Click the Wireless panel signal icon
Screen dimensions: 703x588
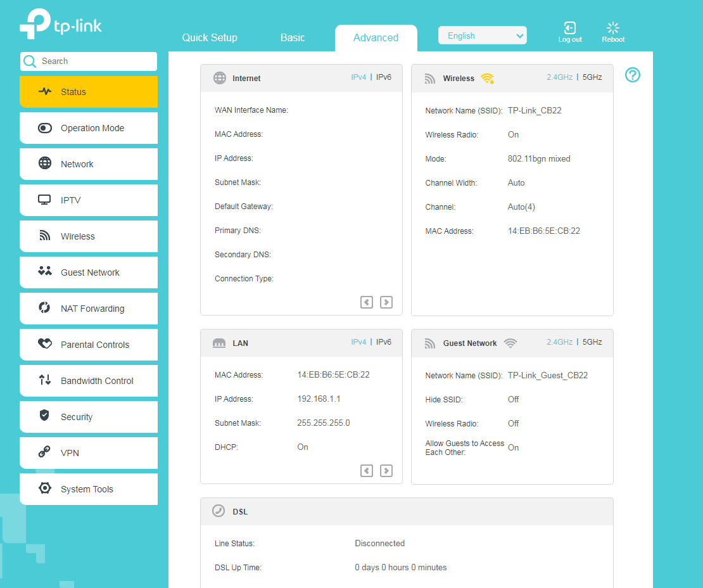coord(430,79)
